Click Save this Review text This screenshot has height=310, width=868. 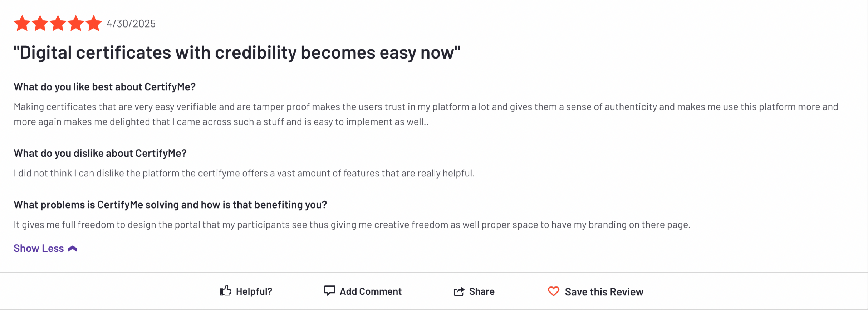(604, 292)
